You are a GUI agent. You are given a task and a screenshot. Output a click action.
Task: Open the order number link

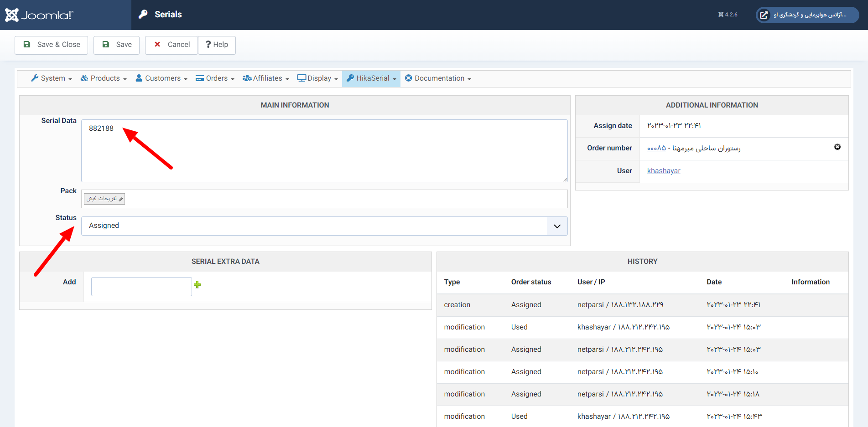656,148
